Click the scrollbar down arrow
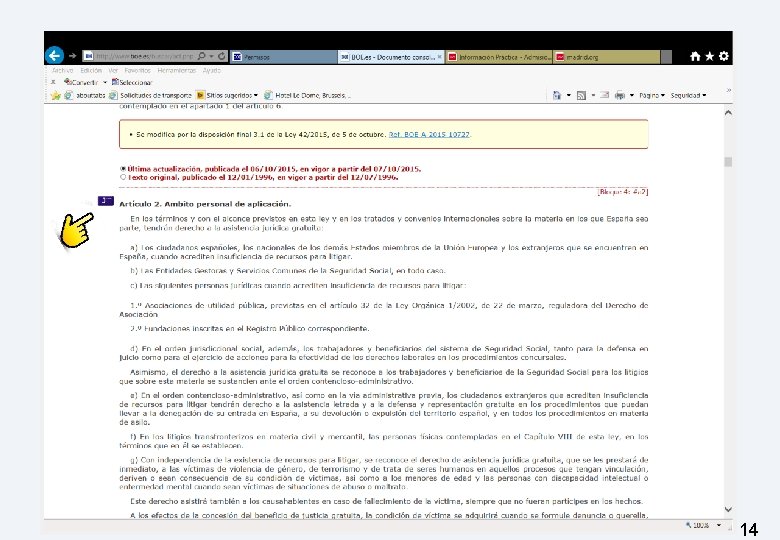Screen dimensions: 780x540 click(728, 509)
